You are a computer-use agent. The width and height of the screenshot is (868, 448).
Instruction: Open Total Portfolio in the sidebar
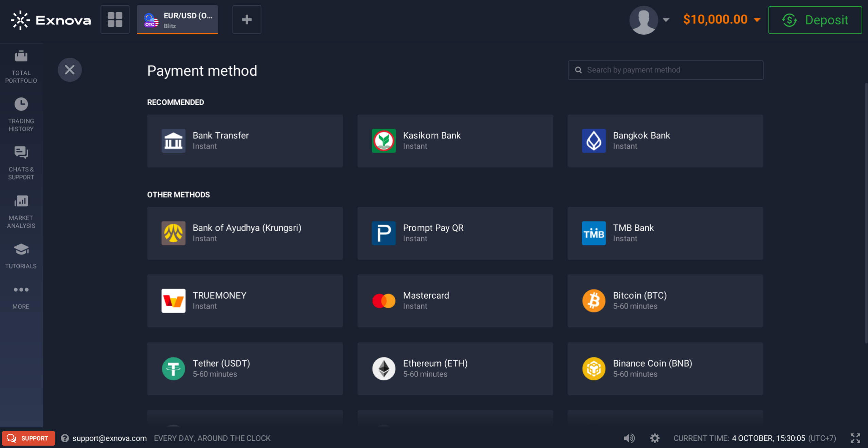[21, 67]
